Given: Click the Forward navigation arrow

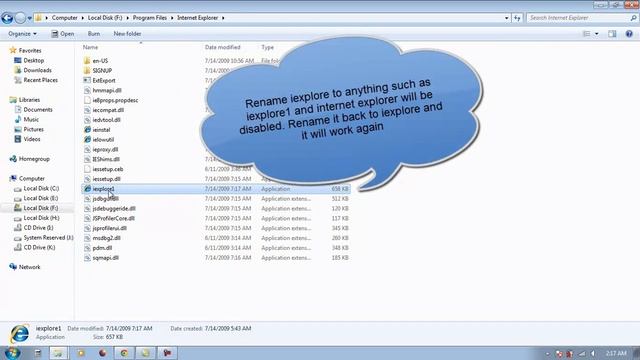Looking at the screenshot, I should (20, 18).
